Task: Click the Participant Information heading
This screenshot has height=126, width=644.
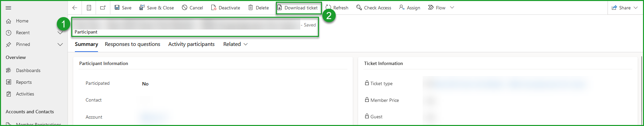Action: 104,63
